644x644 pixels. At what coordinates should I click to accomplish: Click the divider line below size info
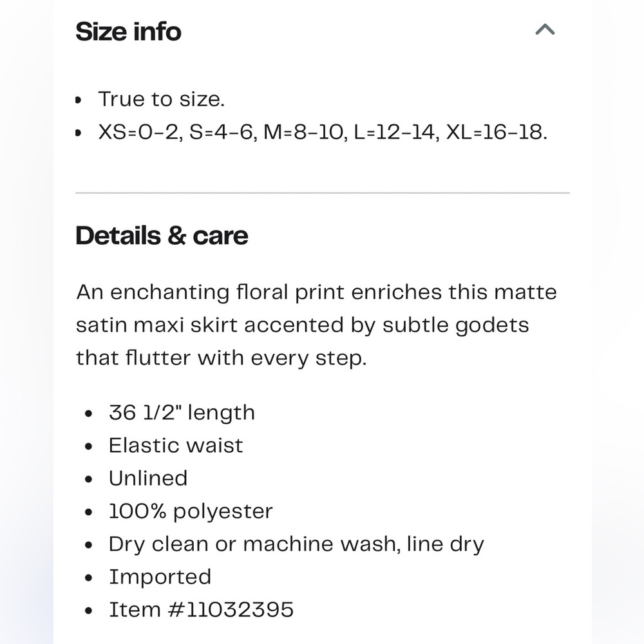322,193
